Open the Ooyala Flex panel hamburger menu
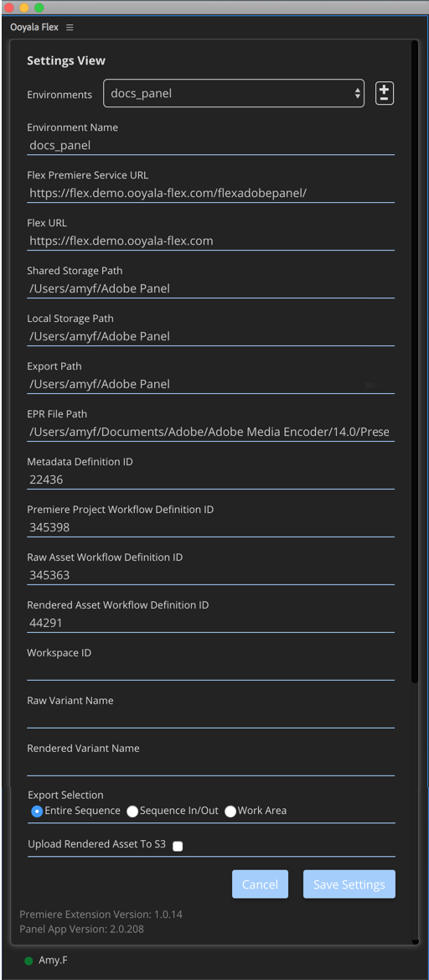This screenshot has width=429, height=980. click(70, 28)
